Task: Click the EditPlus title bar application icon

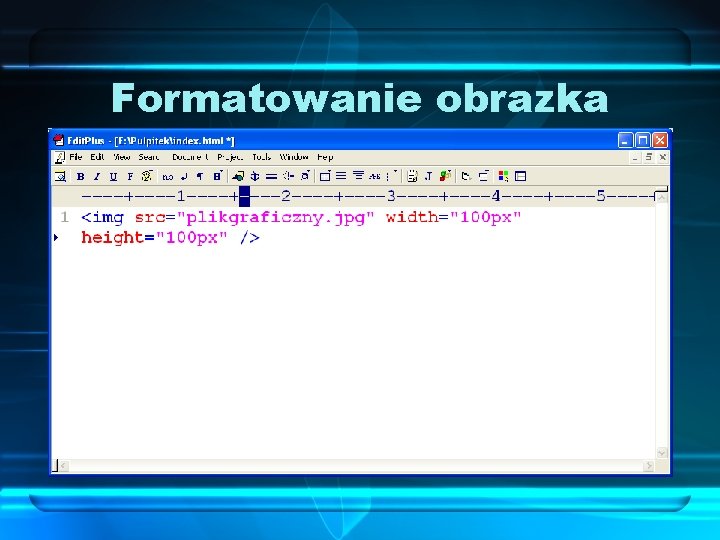Action: click(58, 140)
